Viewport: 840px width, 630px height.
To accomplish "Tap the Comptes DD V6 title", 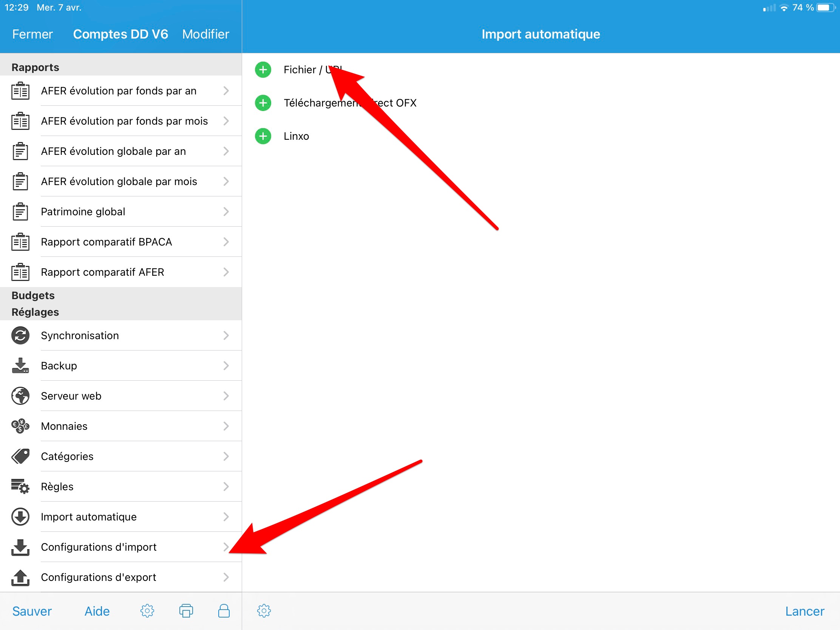I will click(120, 34).
